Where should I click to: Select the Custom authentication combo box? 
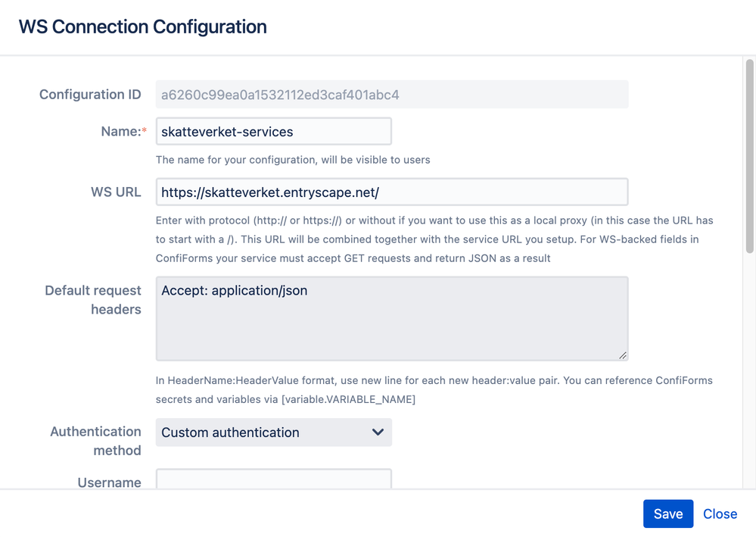[272, 432]
